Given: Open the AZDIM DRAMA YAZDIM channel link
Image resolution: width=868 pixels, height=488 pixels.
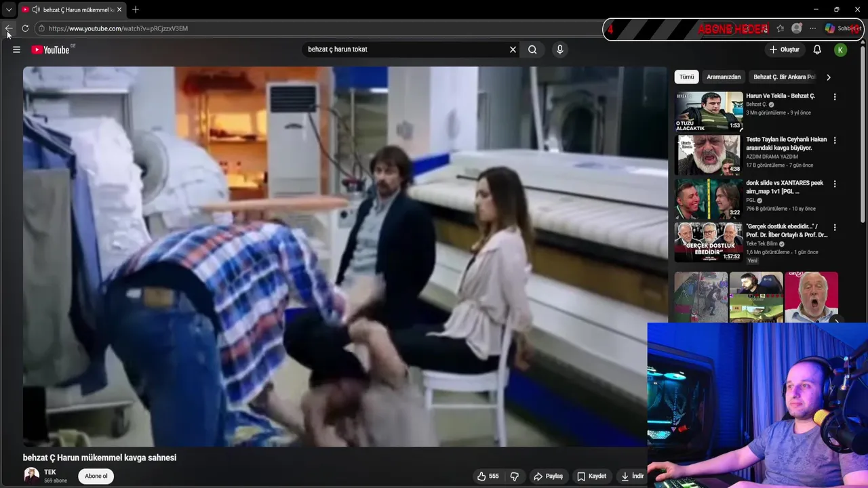Looking at the screenshot, I should point(772,157).
